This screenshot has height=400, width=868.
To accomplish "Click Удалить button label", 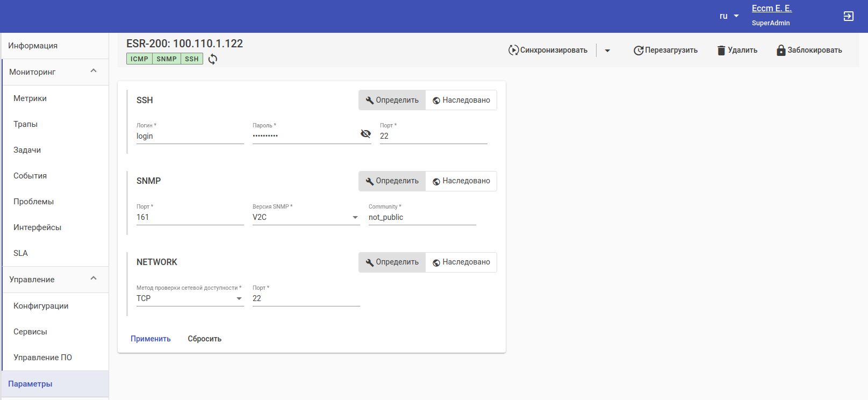I will (x=743, y=50).
